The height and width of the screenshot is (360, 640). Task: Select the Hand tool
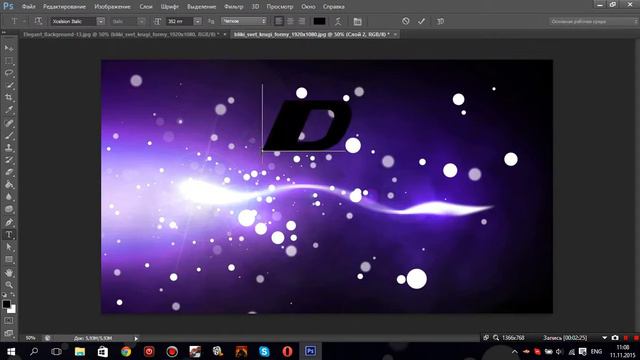[x=9, y=272]
